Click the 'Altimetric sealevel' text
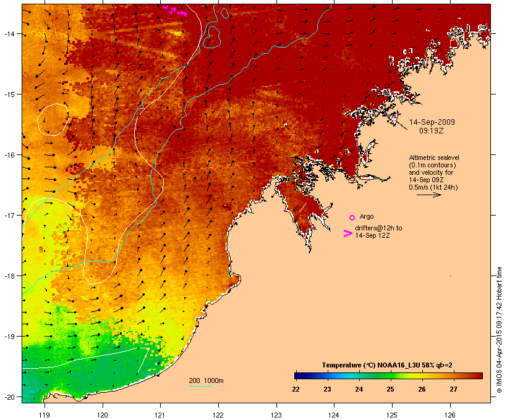The image size is (507, 420). (434, 157)
